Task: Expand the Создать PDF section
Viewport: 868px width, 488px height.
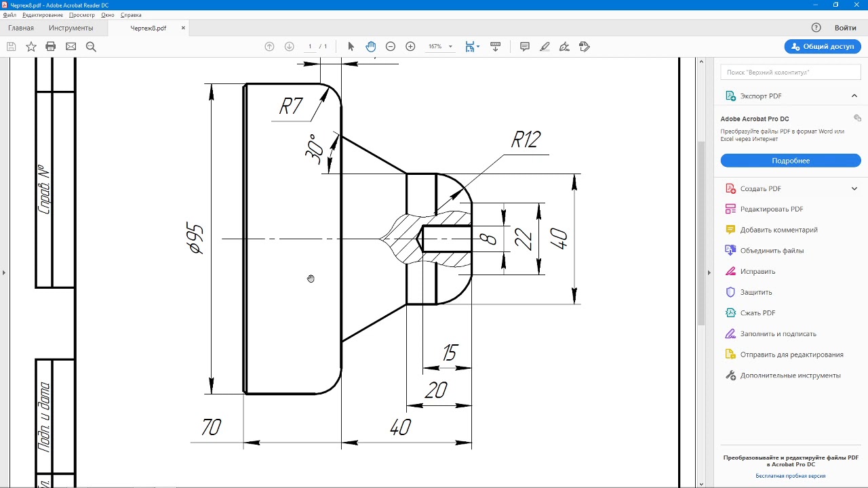Action: [x=854, y=188]
